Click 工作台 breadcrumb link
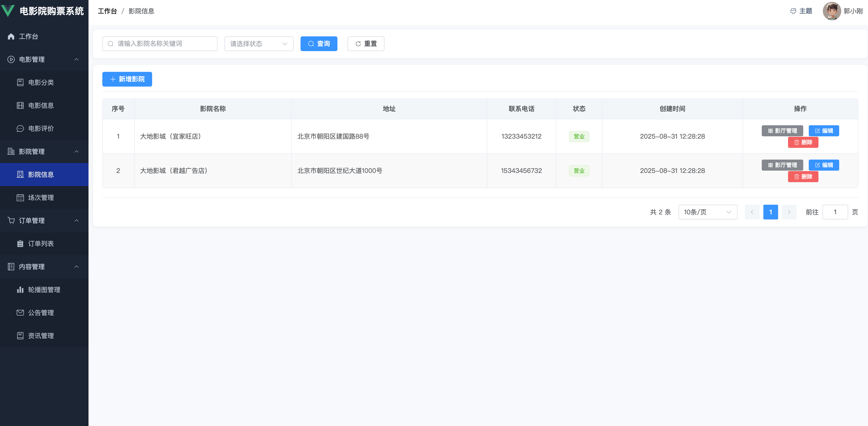This screenshot has height=426, width=868. 107,11
